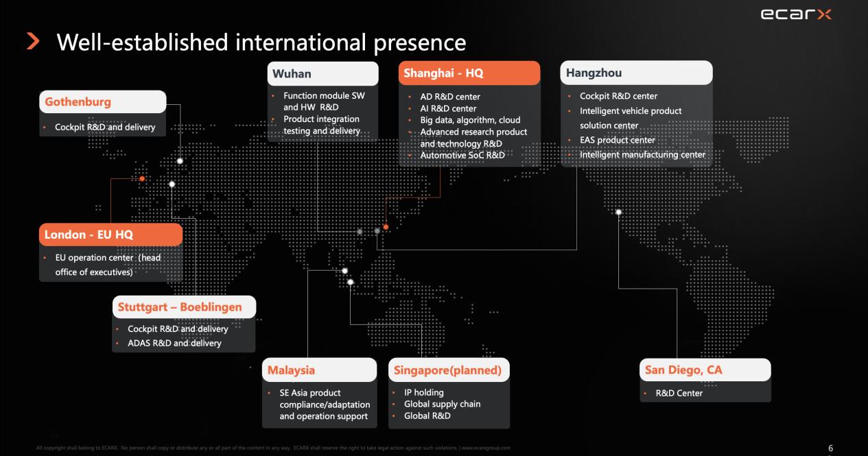
Task: Select the 'Global supply chain' bullet
Action: [x=442, y=404]
